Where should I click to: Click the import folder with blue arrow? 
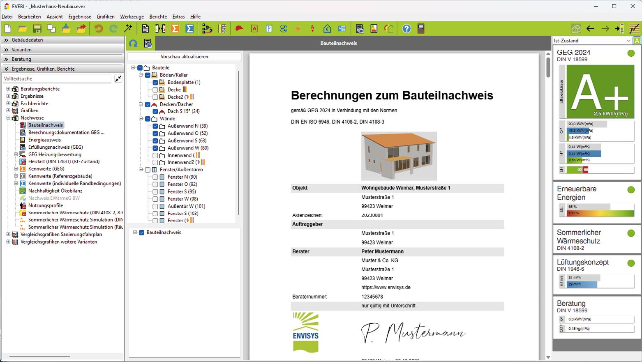(x=66, y=29)
